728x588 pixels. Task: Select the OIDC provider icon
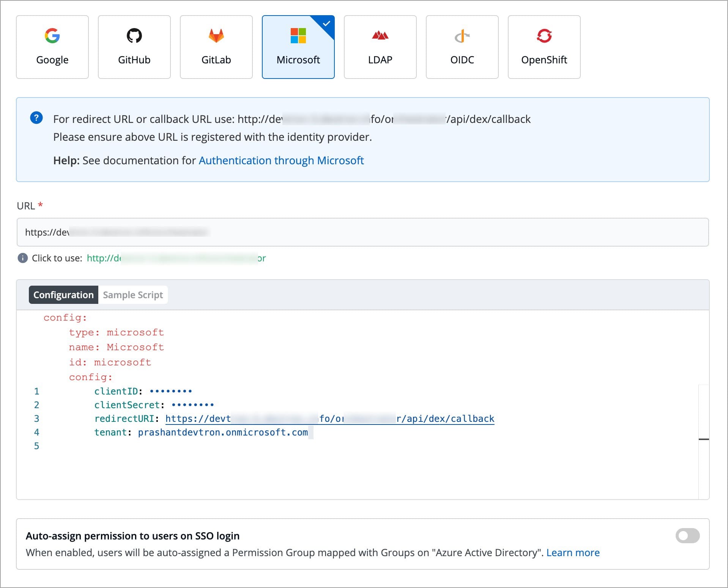pos(462,36)
